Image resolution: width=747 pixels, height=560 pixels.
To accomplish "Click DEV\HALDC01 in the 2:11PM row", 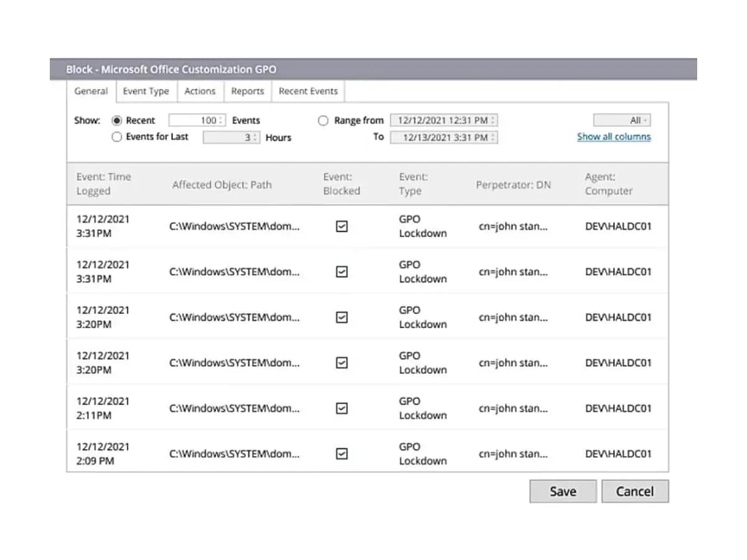I will tap(618, 408).
